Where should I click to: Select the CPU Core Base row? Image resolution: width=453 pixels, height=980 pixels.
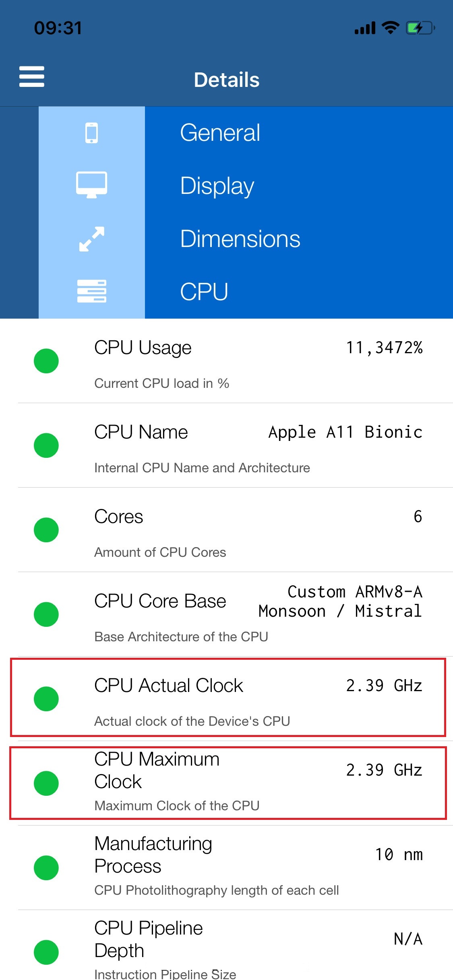tap(236, 614)
